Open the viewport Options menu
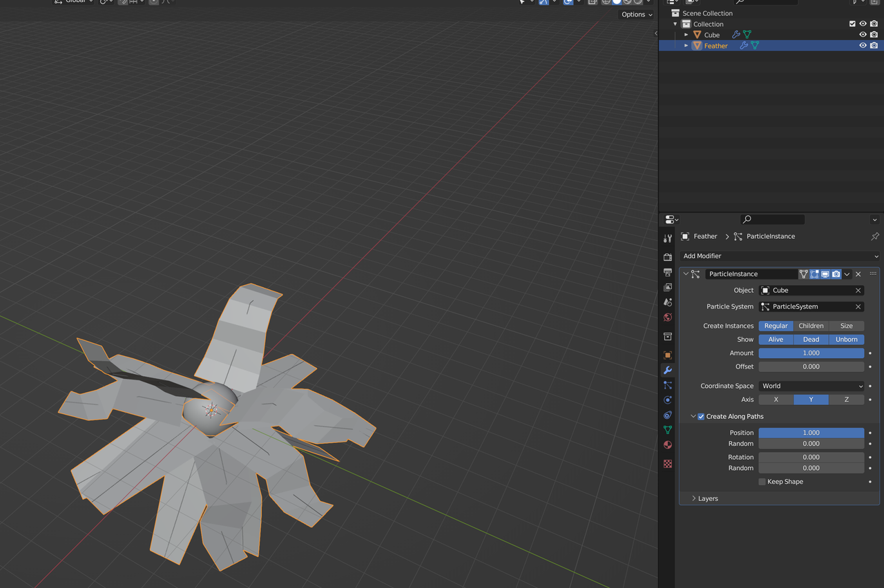884x588 pixels. coord(636,14)
